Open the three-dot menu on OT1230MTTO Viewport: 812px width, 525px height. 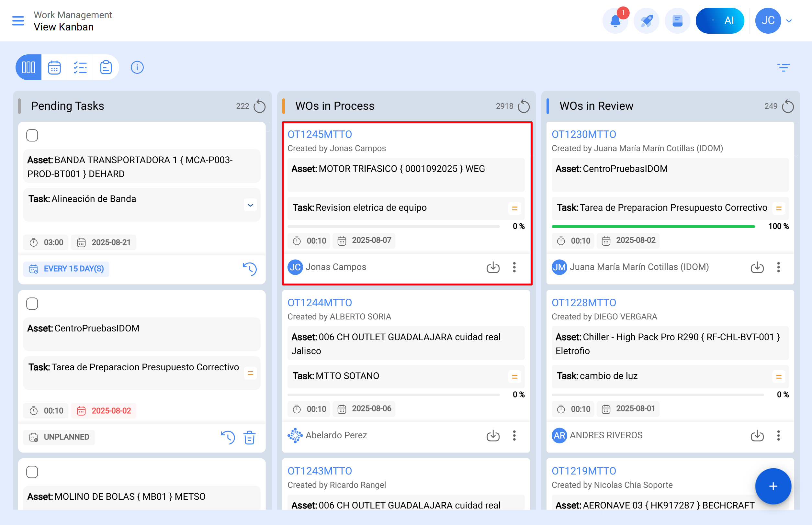tap(778, 268)
